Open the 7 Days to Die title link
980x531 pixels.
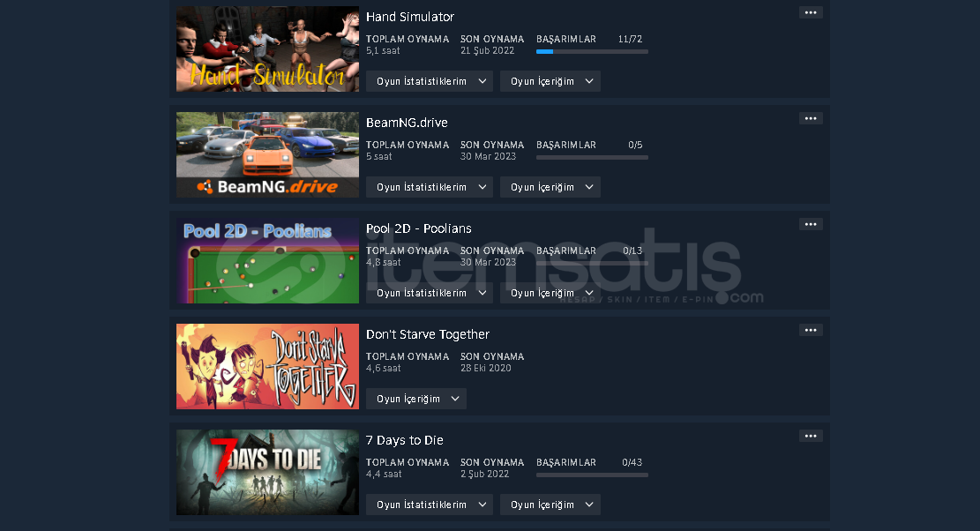[x=404, y=440]
